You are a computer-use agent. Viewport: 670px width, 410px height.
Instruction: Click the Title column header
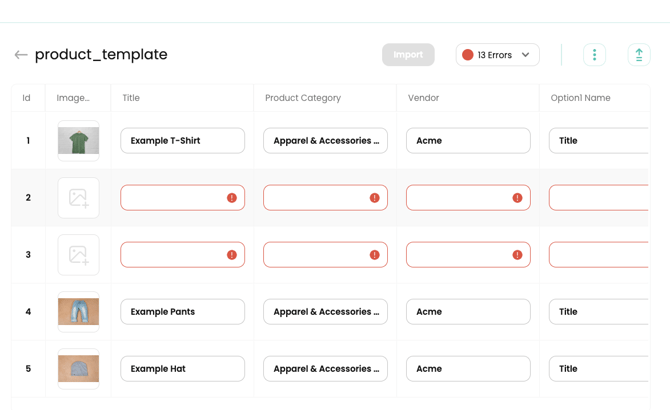point(131,98)
